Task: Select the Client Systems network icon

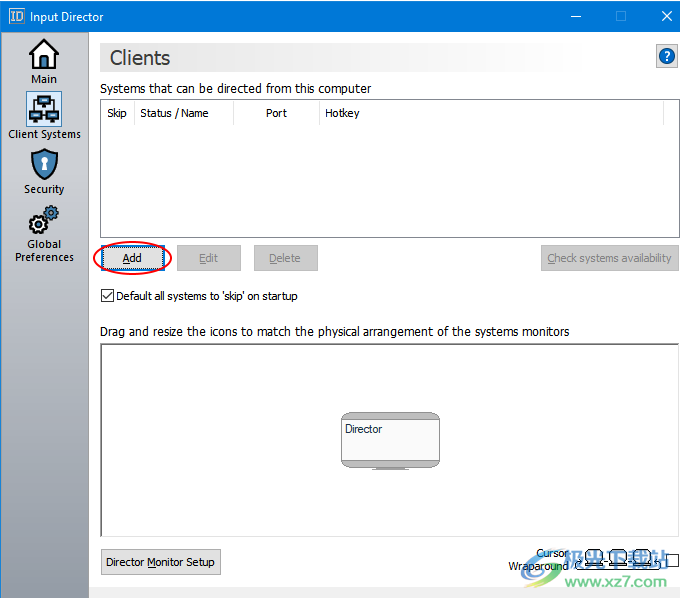Action: pos(44,109)
